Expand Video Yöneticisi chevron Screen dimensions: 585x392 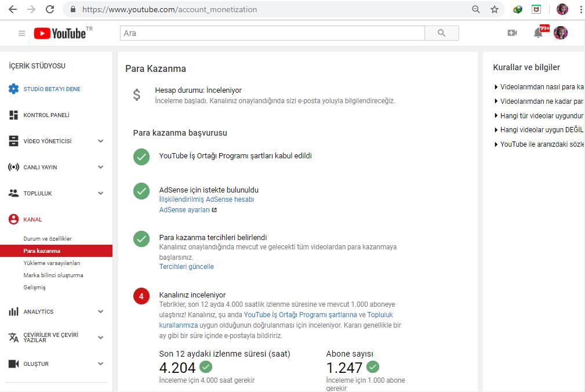[100, 141]
